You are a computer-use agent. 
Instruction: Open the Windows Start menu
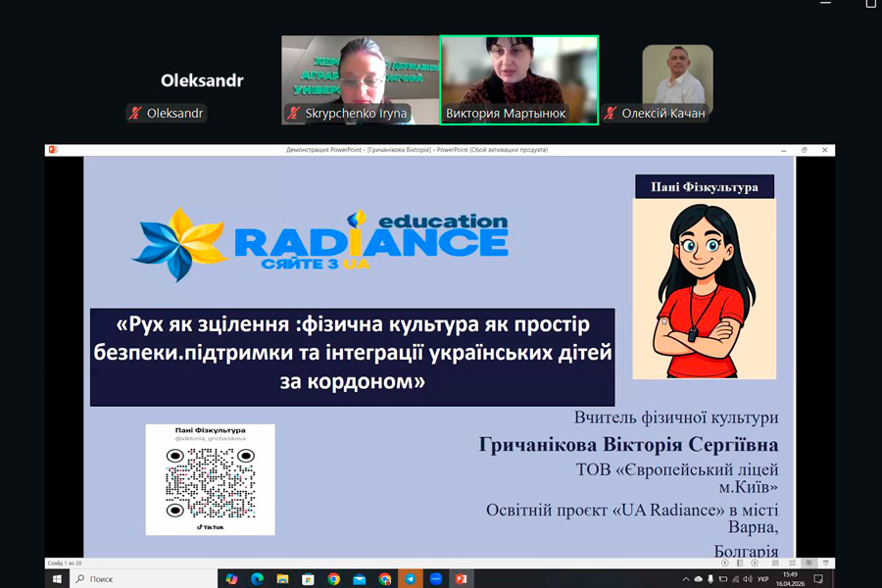click(57, 578)
